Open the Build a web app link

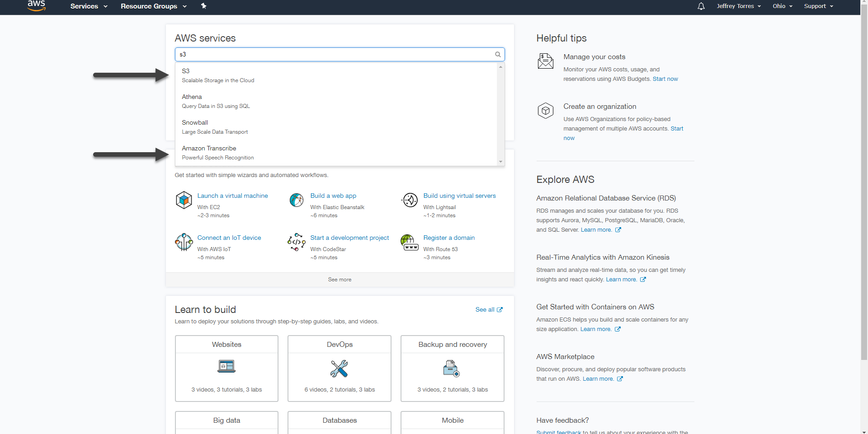click(x=333, y=196)
